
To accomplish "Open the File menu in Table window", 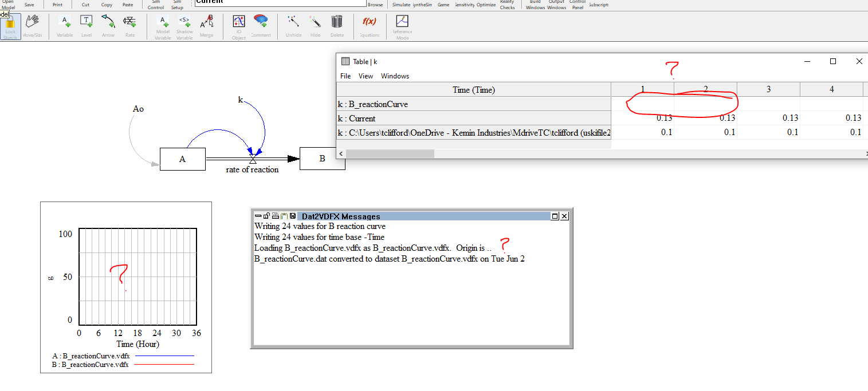I will [345, 76].
